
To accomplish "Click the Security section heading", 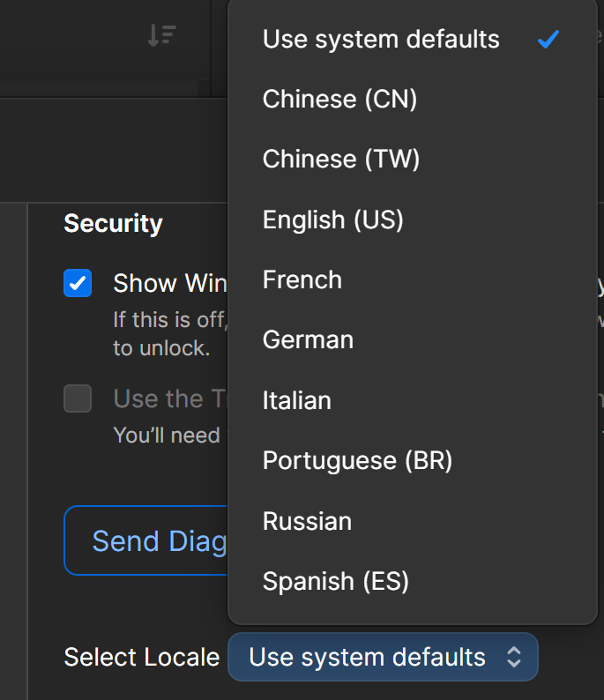I will click(x=113, y=224).
